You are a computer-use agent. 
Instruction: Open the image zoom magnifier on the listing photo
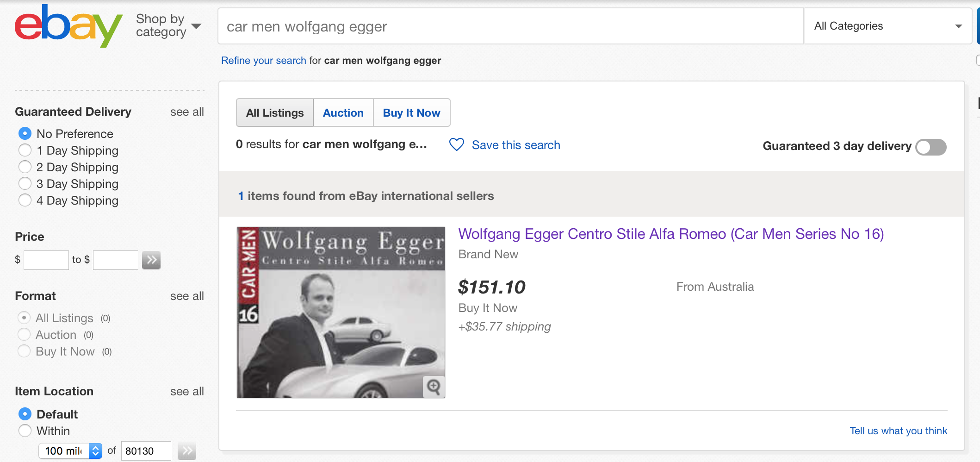click(433, 387)
